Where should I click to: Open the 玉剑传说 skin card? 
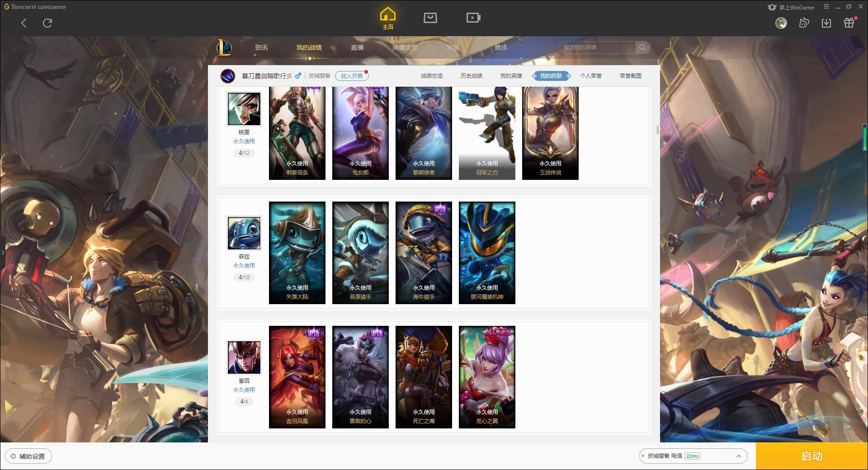point(550,133)
